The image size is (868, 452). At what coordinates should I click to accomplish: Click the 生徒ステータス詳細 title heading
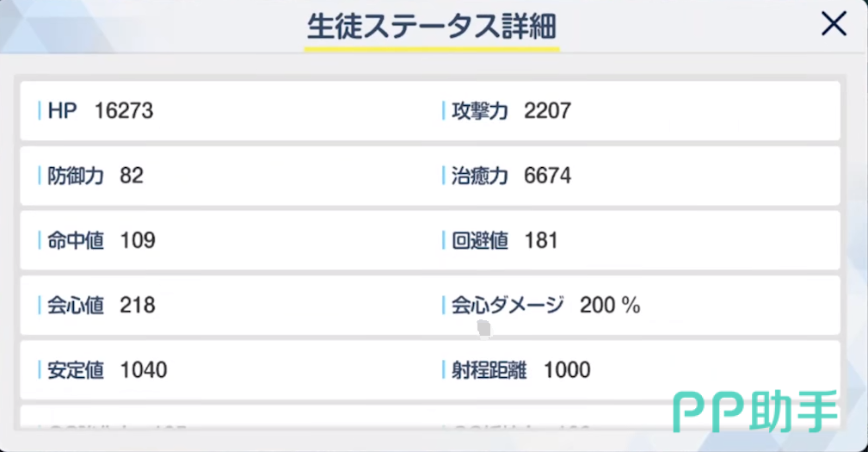point(432,27)
